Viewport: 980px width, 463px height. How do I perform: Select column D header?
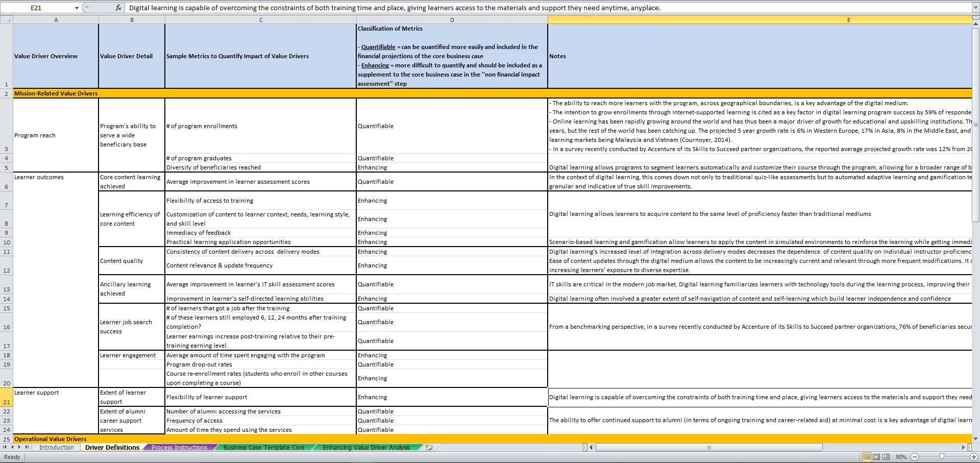pyautogui.click(x=452, y=19)
